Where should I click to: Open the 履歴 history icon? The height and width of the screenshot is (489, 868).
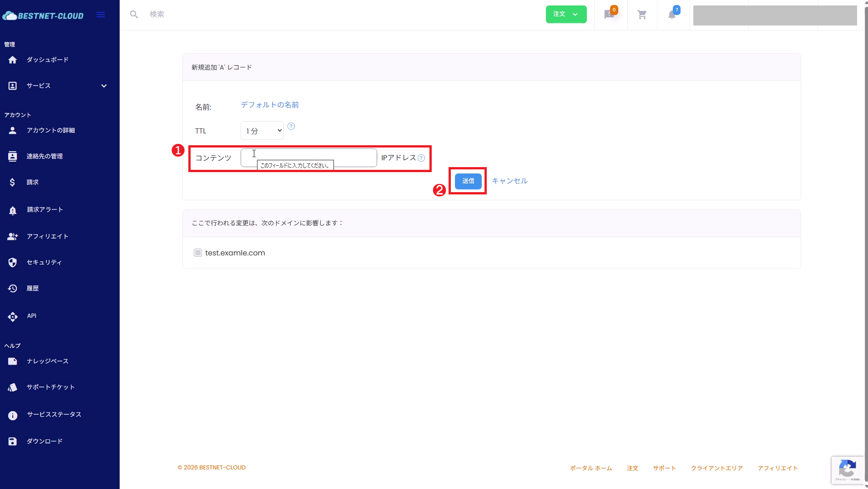tap(12, 288)
